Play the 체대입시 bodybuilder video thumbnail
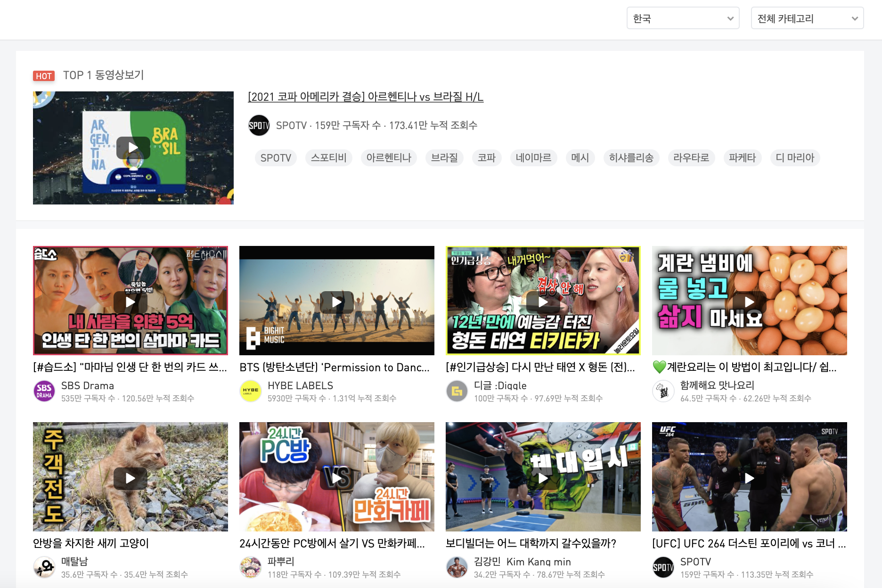 (x=543, y=477)
